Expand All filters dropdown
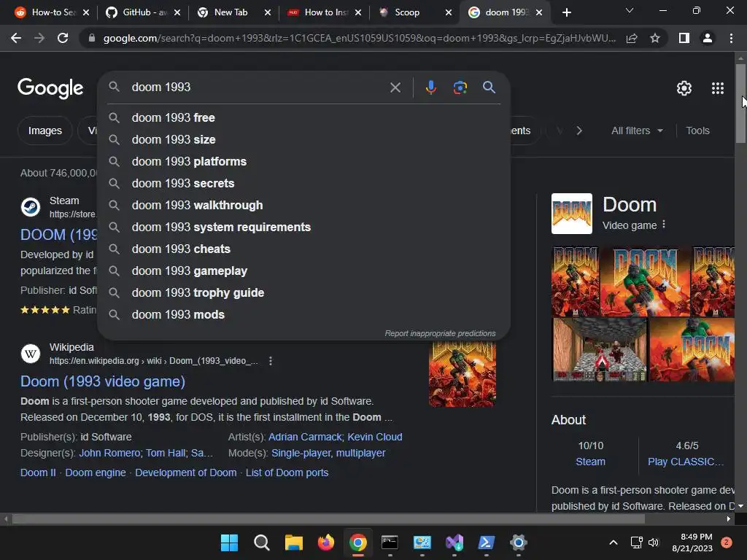The height and width of the screenshot is (560, 747). pos(636,131)
